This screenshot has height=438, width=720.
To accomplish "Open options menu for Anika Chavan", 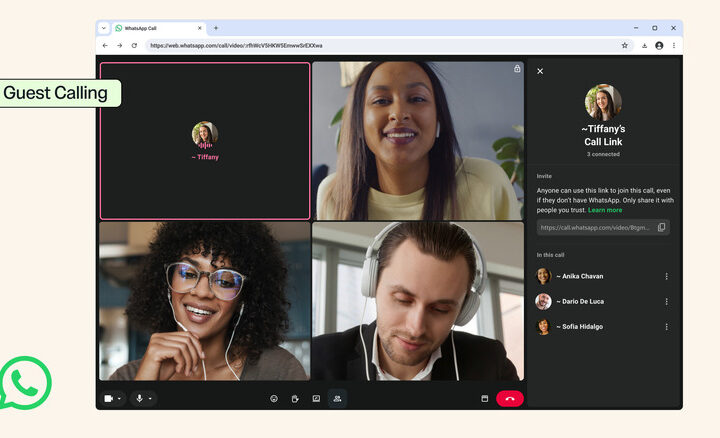I will pyautogui.click(x=666, y=276).
